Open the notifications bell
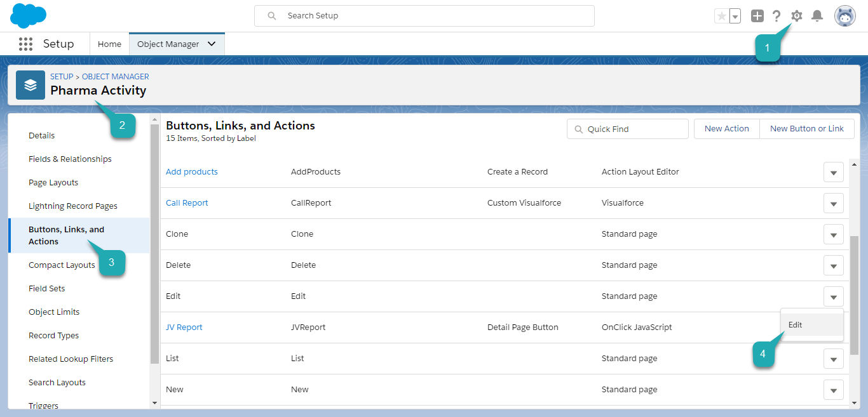Viewport: 868px width, 417px height. coord(817,16)
